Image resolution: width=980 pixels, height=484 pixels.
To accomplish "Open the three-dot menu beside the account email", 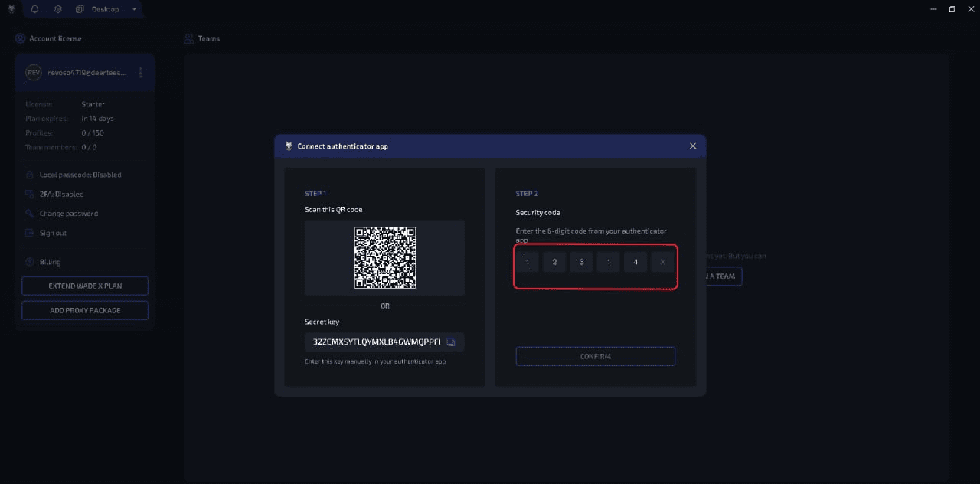I will (x=141, y=72).
